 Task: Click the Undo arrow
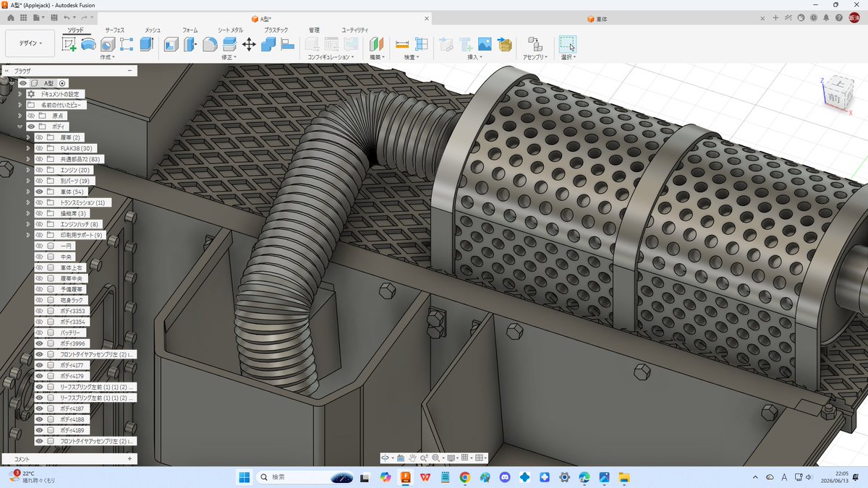[67, 17]
